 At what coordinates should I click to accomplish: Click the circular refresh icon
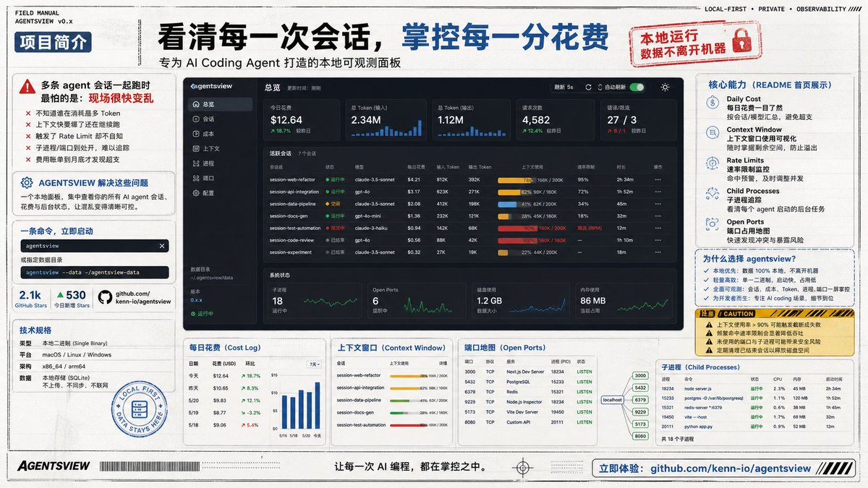pos(589,87)
